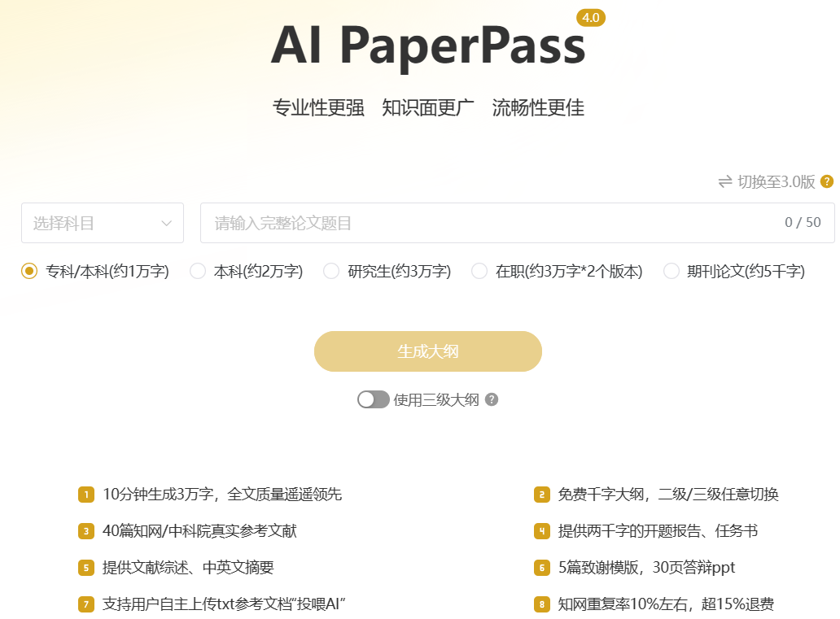Click number 5 badge before 提供文献综述
840x619 pixels.
click(85, 567)
